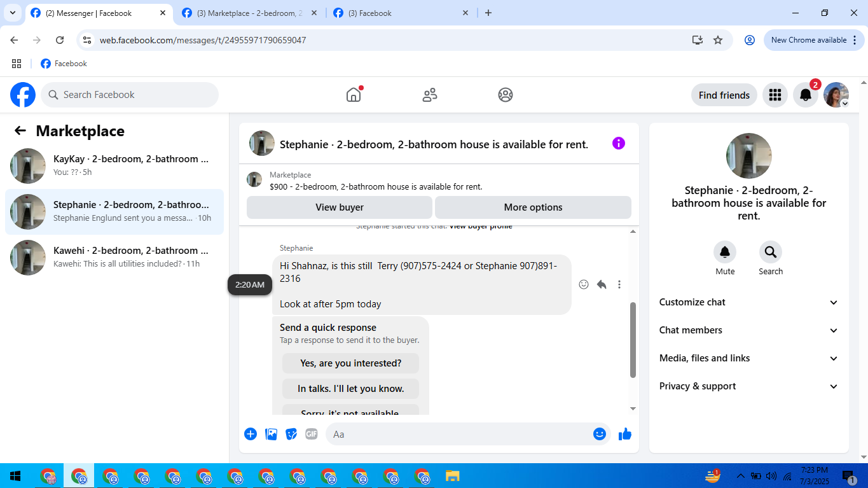This screenshot has height=488, width=868.
Task: Open Windows Start menu
Action: (15, 476)
